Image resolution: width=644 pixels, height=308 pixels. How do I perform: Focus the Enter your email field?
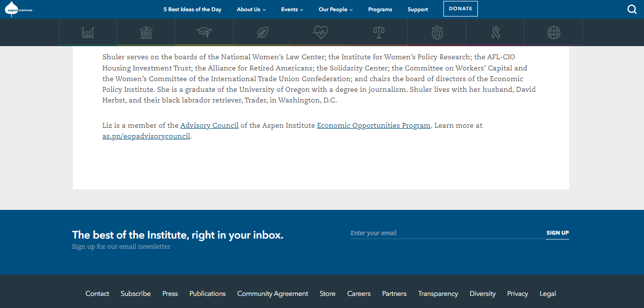[x=448, y=233]
